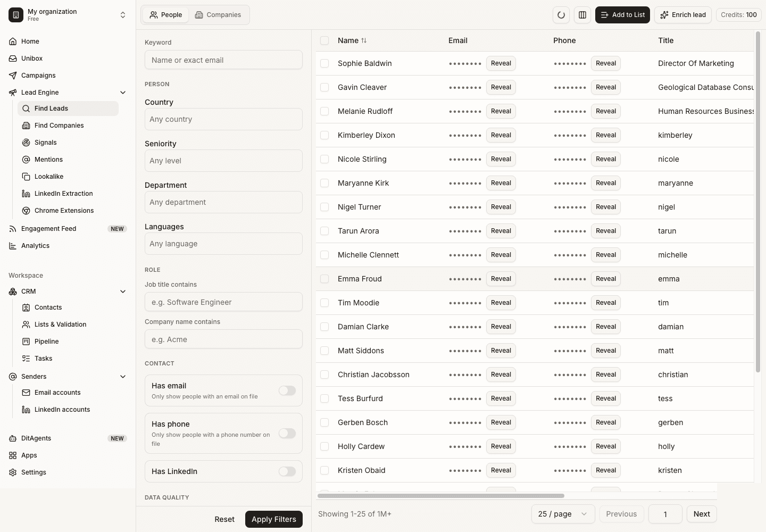
Task: Open Chrome Extensions icon
Action: (26, 211)
